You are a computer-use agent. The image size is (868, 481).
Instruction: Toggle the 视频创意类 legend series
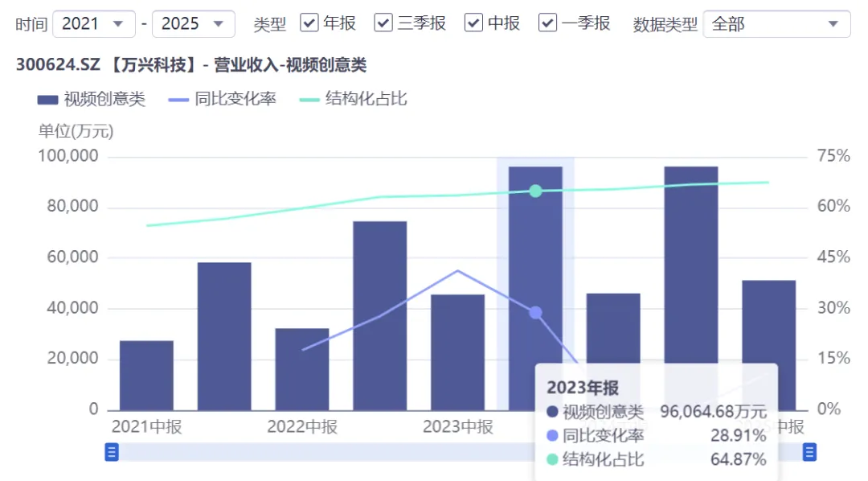coord(92,99)
